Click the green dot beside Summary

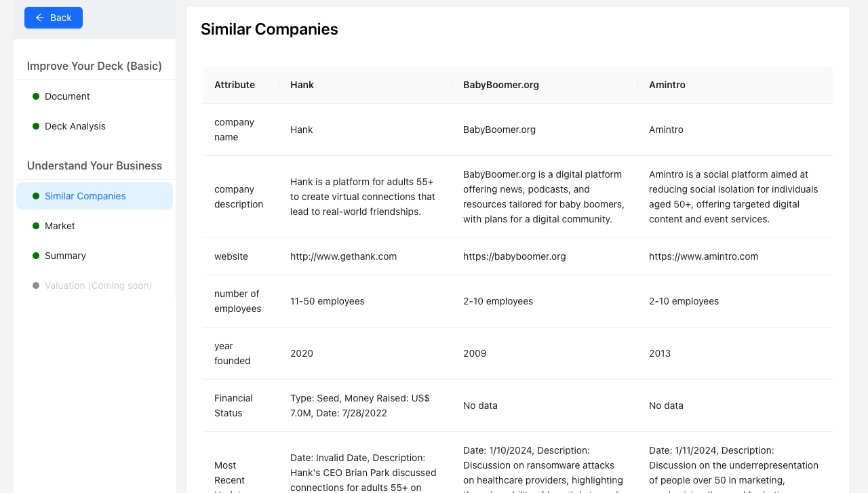click(x=36, y=256)
